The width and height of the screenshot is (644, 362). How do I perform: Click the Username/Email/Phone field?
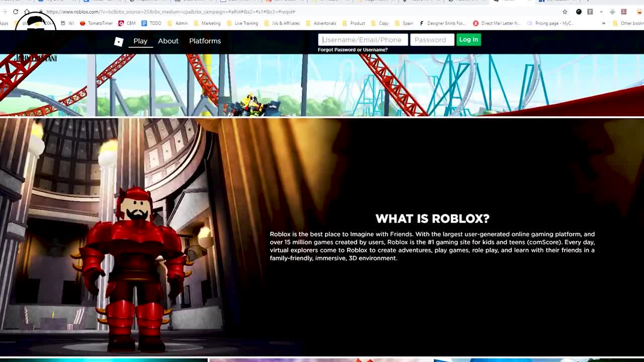coord(363,40)
